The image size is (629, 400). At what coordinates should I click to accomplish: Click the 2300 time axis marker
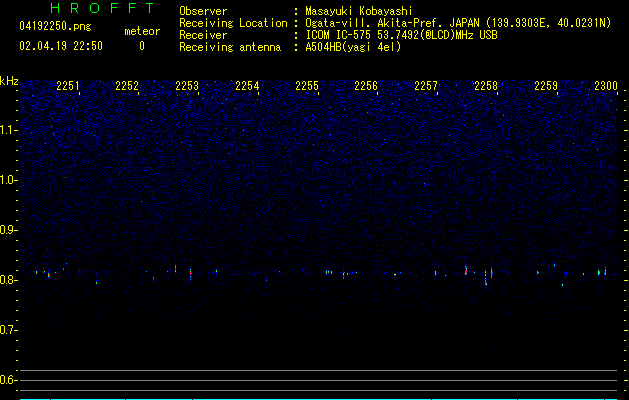point(606,86)
